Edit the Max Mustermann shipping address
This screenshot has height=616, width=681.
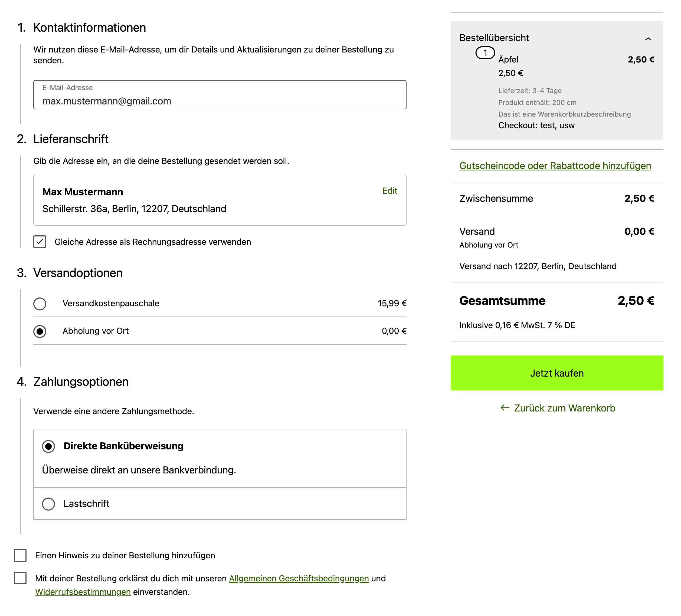(389, 191)
